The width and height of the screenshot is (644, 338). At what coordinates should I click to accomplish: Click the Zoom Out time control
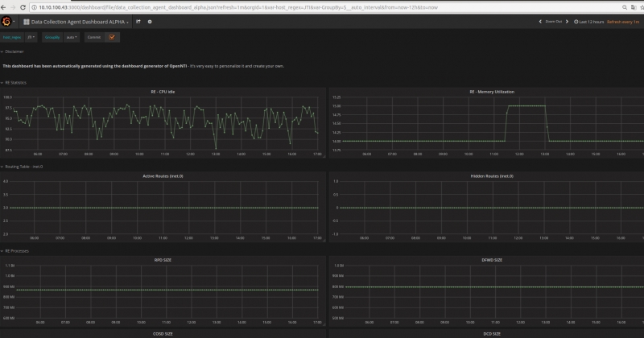(553, 22)
